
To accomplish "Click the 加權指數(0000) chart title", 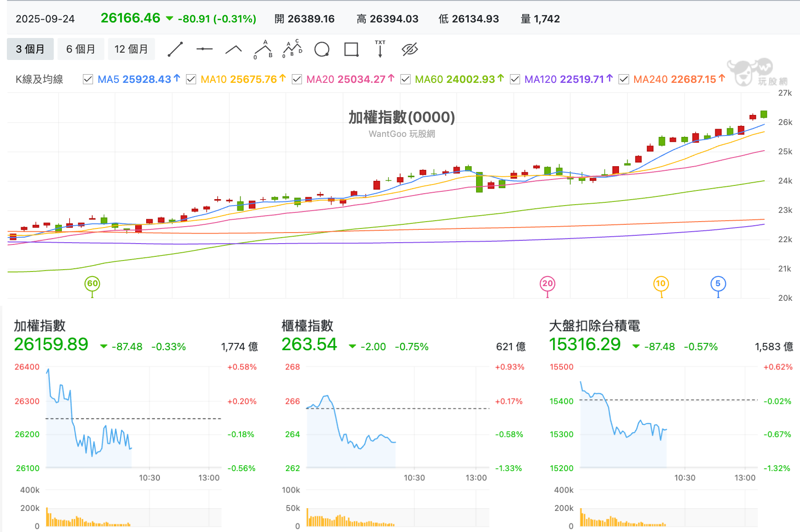I will [x=401, y=117].
